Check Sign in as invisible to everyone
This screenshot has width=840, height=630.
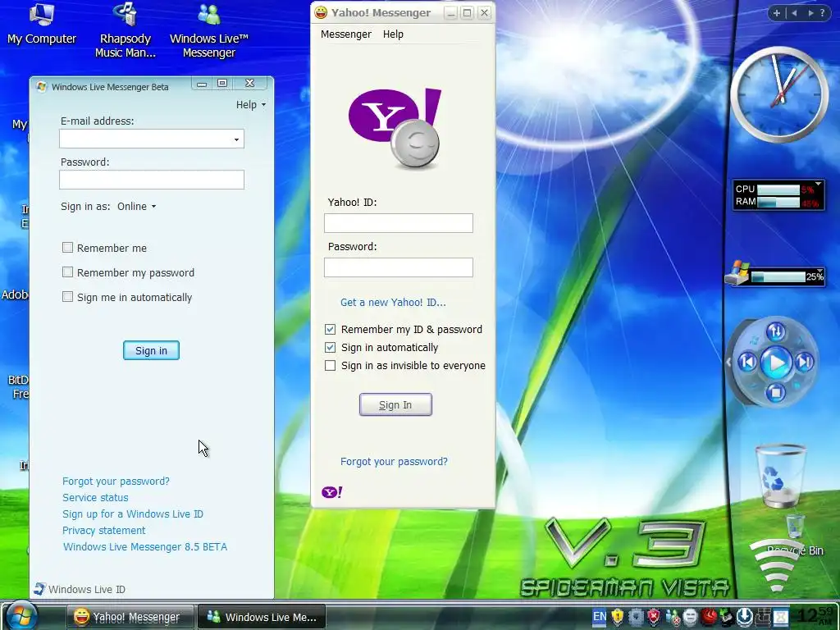point(330,365)
